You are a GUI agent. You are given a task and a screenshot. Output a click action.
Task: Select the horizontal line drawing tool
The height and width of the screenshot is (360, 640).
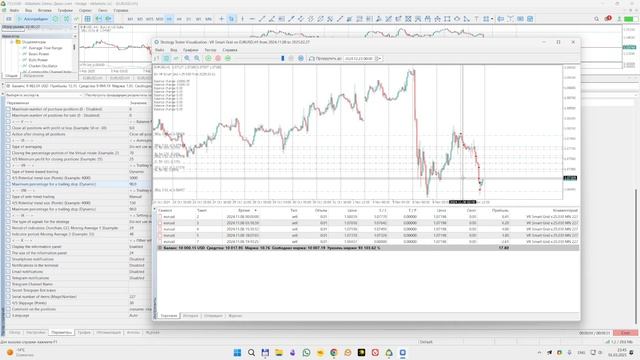(252, 19)
